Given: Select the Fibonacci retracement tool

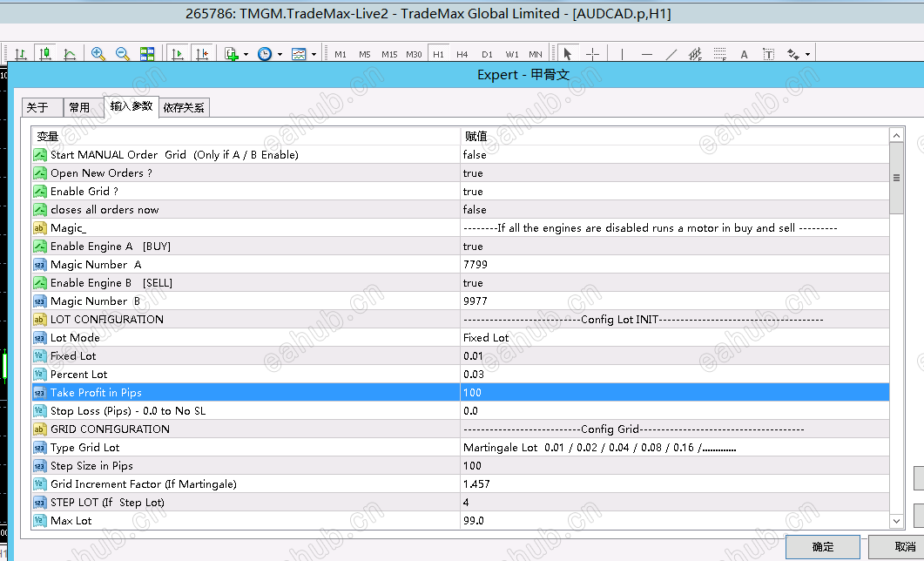Looking at the screenshot, I should [x=719, y=54].
